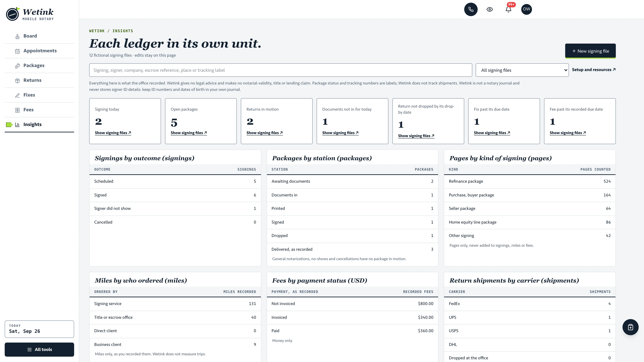Click the Returns box icon

[x=17, y=81]
